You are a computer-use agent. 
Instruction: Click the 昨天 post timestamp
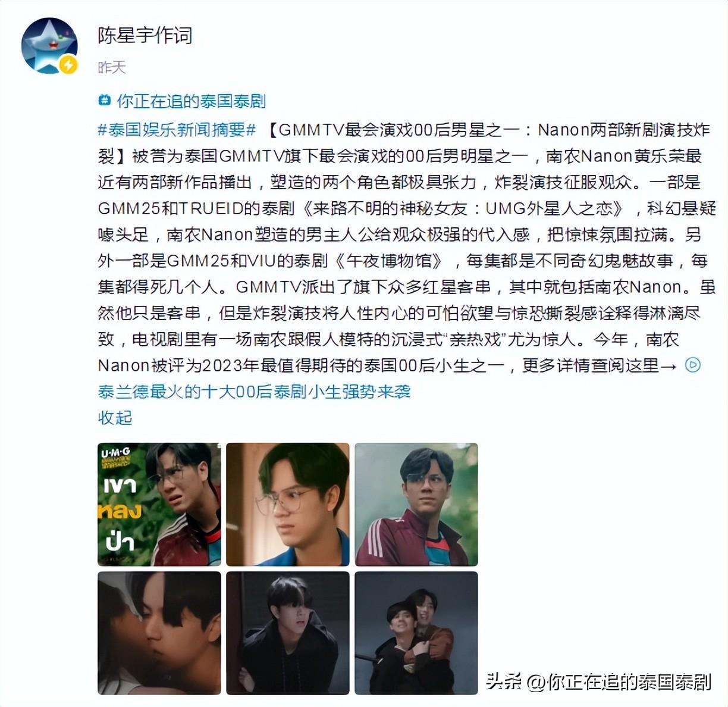112,67
